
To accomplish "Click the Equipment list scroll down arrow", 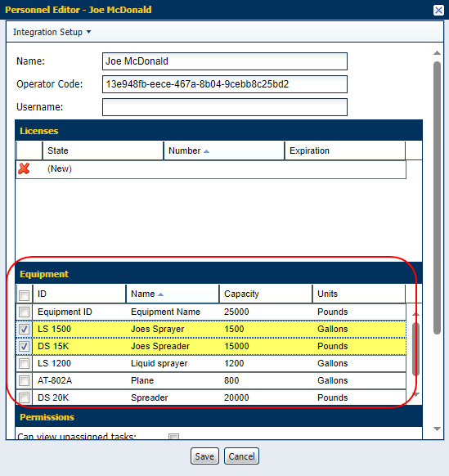I will [416, 394].
